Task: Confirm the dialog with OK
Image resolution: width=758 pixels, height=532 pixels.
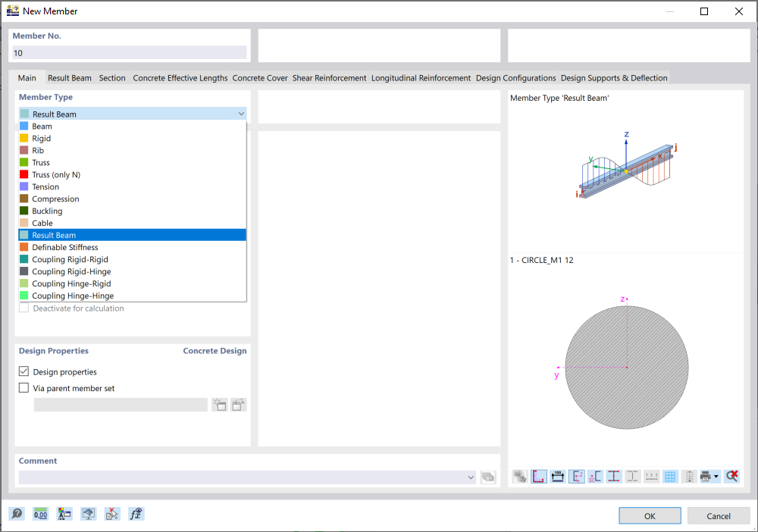Action: [650, 515]
